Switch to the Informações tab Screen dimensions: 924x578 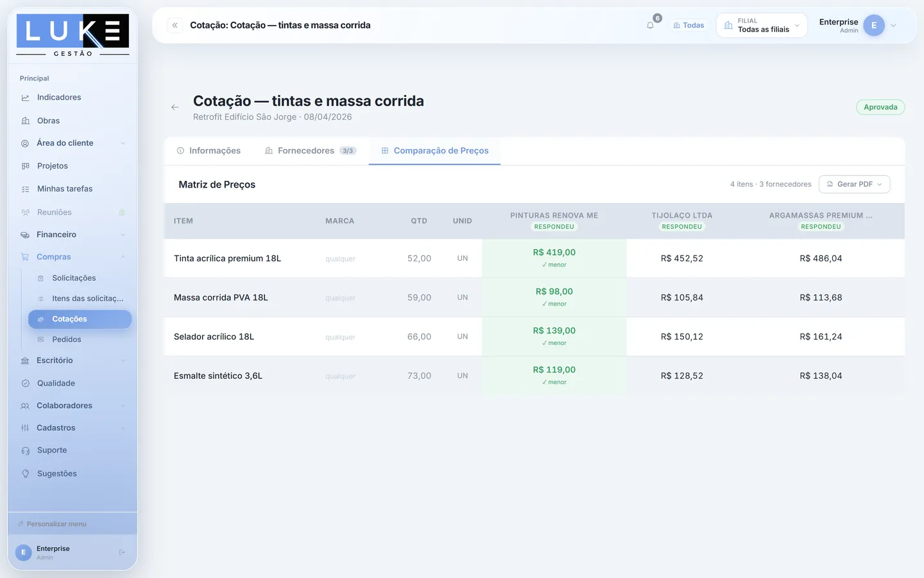[209, 151]
